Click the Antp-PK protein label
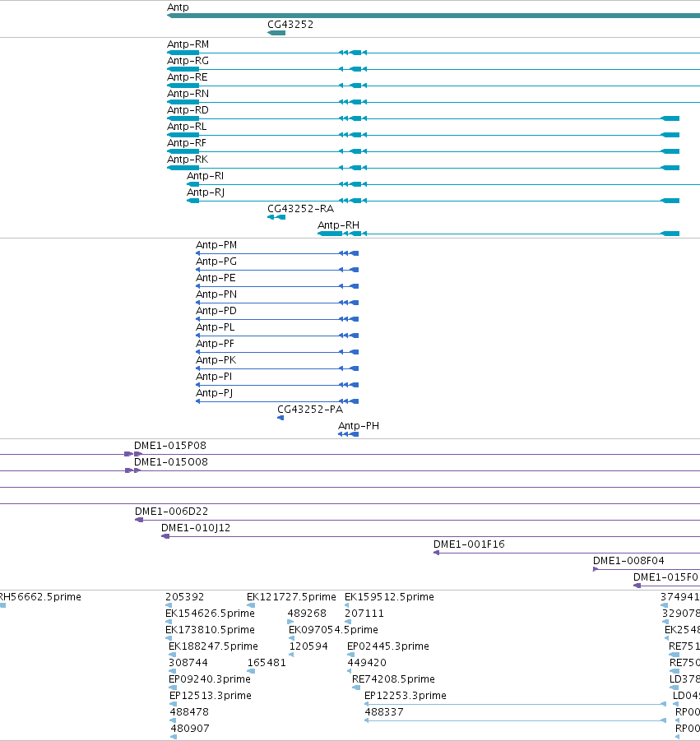Image resolution: width=700 pixels, height=741 pixels. [216, 360]
